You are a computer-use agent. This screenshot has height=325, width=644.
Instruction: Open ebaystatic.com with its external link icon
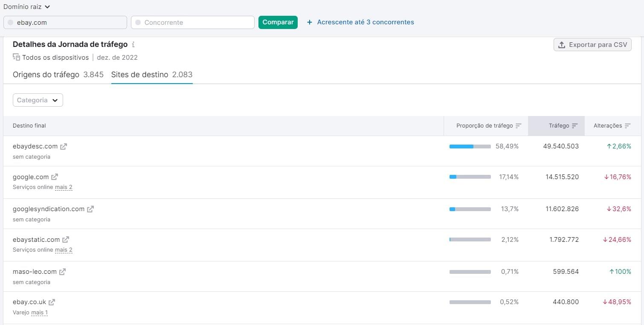click(x=66, y=239)
